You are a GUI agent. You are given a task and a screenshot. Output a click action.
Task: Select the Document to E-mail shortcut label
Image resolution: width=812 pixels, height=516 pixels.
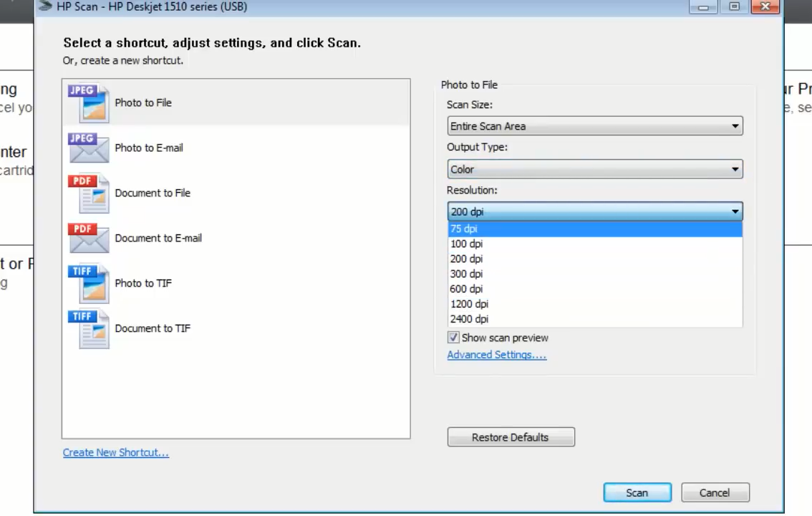click(158, 238)
